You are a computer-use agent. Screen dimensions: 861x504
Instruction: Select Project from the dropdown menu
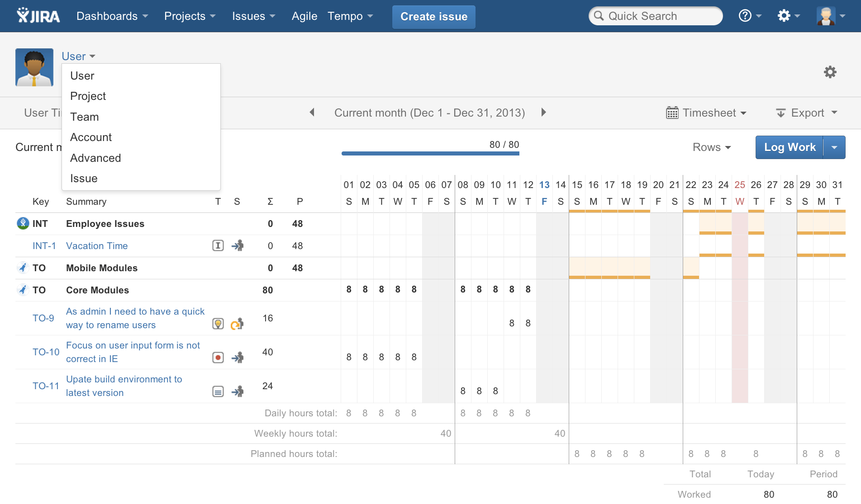pos(88,96)
